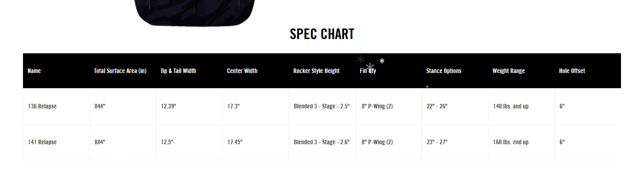Click the 17.45" center width cell
Screen dimensions: 644x192
pos(235,142)
